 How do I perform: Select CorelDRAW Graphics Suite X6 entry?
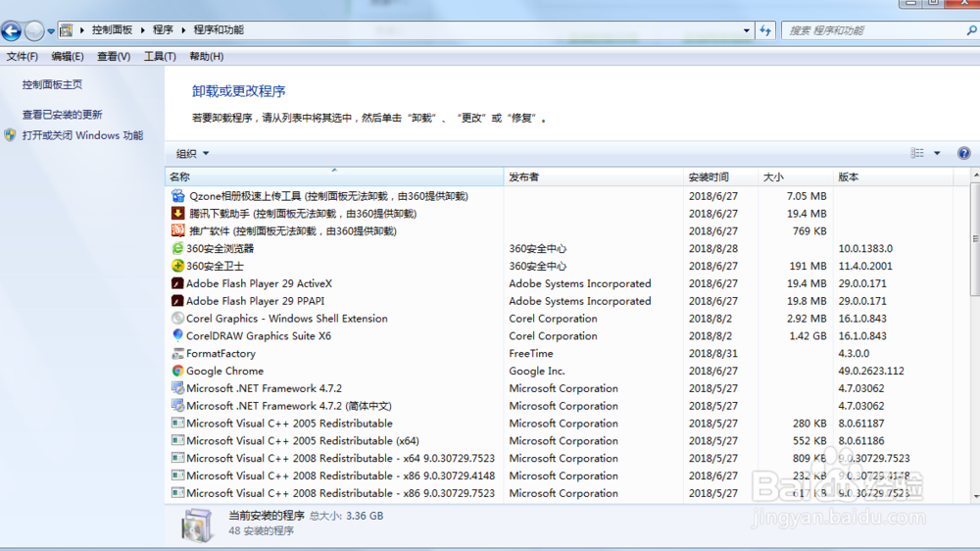click(x=259, y=336)
